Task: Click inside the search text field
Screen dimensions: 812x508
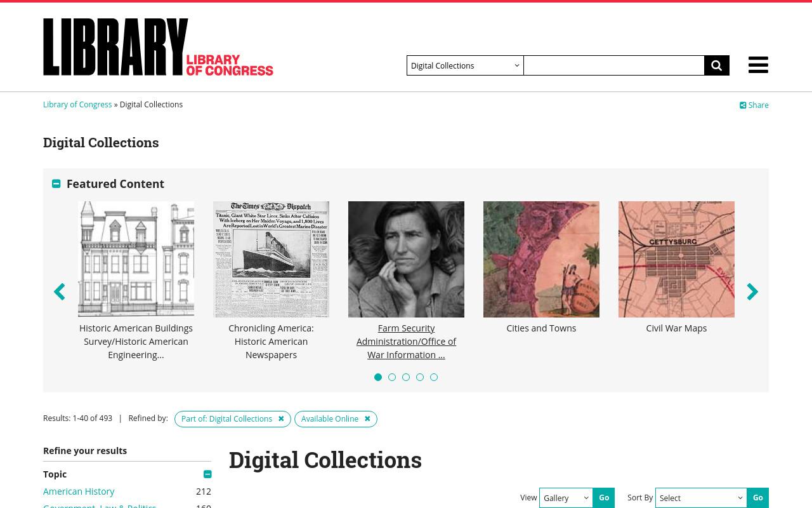Action: [614, 65]
